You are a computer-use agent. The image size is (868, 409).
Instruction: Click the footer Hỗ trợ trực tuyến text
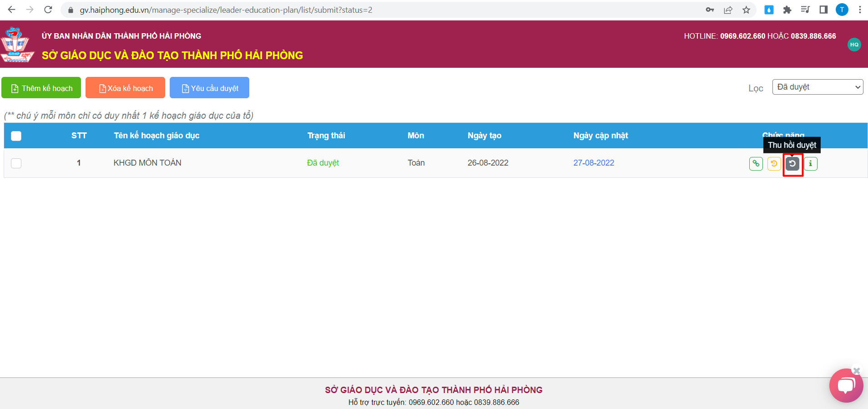click(434, 402)
